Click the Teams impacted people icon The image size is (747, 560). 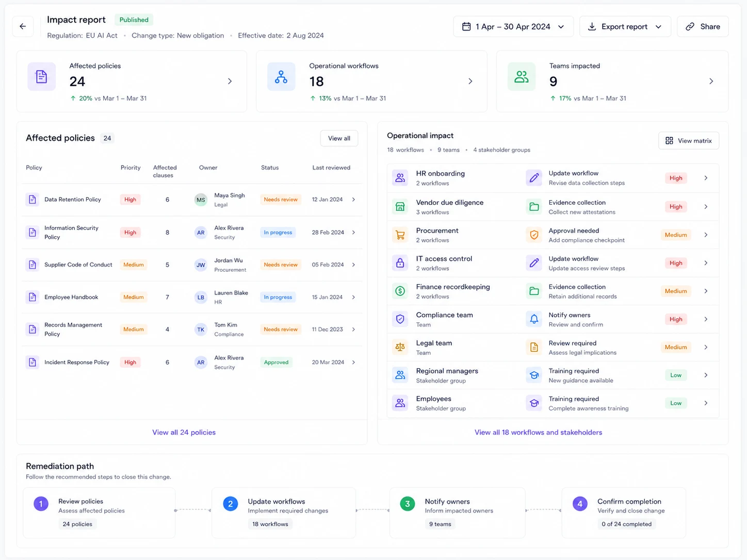click(x=522, y=77)
